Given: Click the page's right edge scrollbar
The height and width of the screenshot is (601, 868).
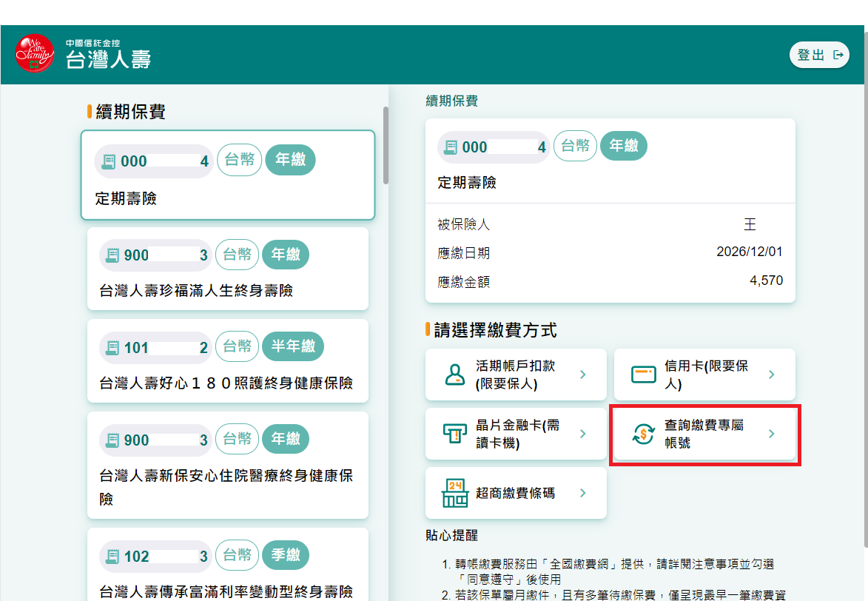Looking at the screenshot, I should [865, 288].
